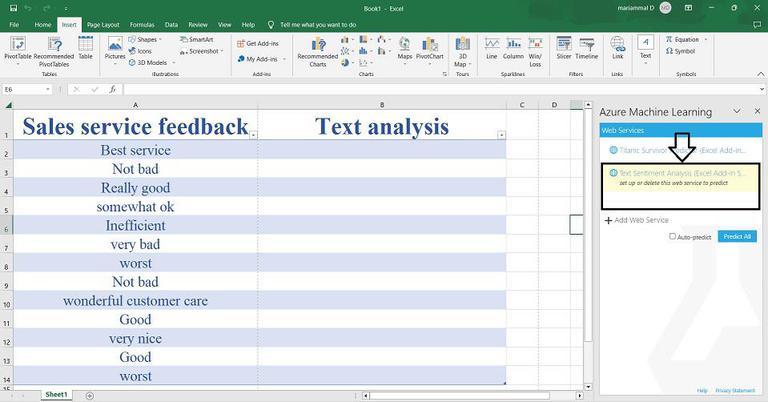Screen dimensions: 768x402
Task: Open Azure Machine Learning pane options chevron
Action: (x=737, y=112)
